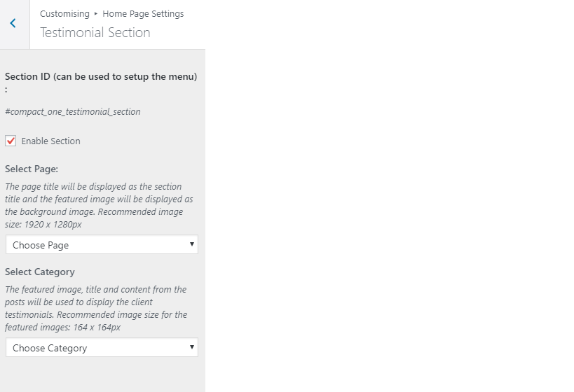Click the Select Page description paragraph
Image resolution: width=574 pixels, height=392 pixels.
pos(99,205)
